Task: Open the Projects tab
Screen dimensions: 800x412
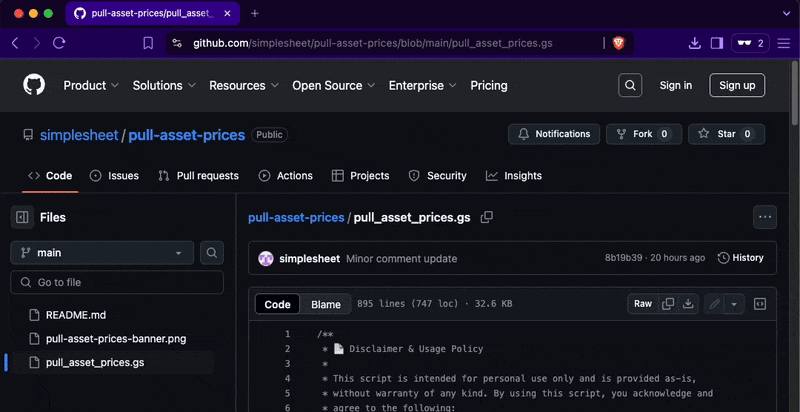Action: 360,176
